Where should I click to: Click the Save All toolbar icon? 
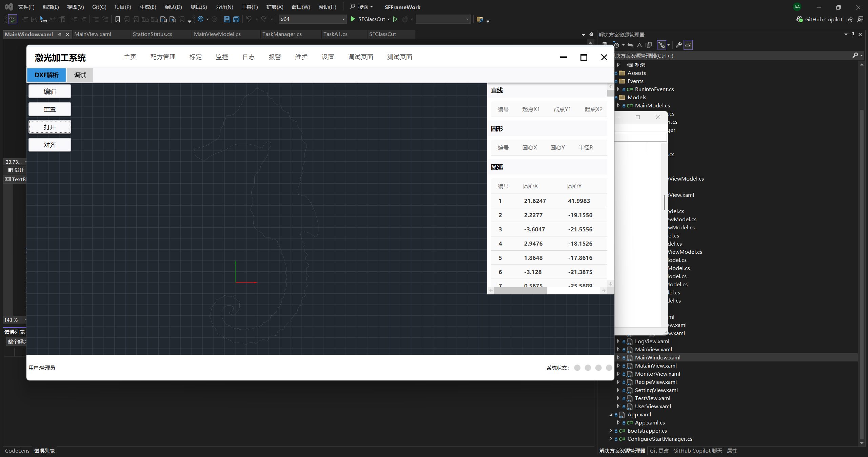[x=236, y=19]
